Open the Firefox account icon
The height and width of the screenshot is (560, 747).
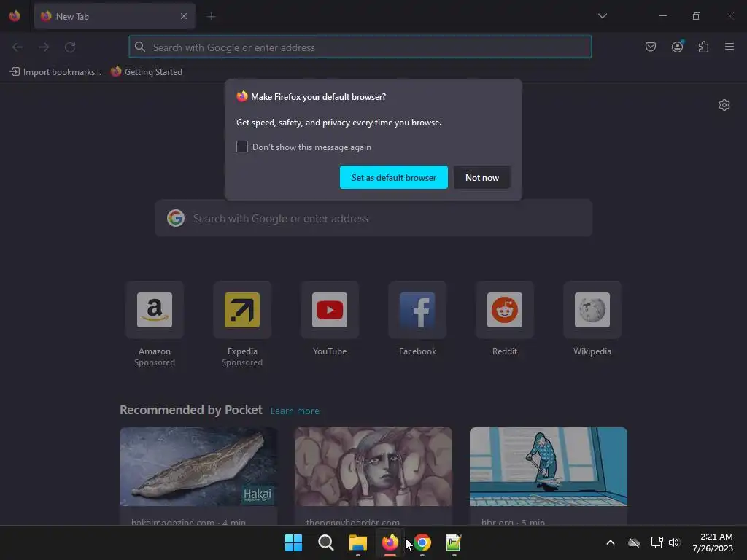click(678, 47)
